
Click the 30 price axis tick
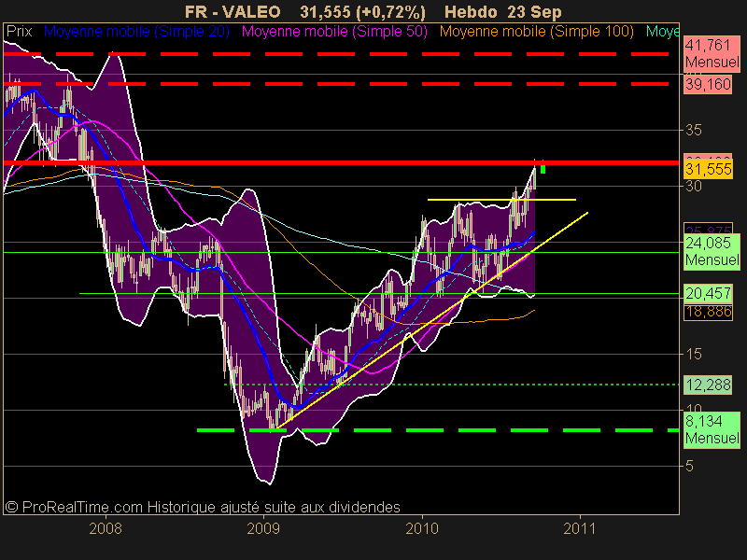pos(693,186)
